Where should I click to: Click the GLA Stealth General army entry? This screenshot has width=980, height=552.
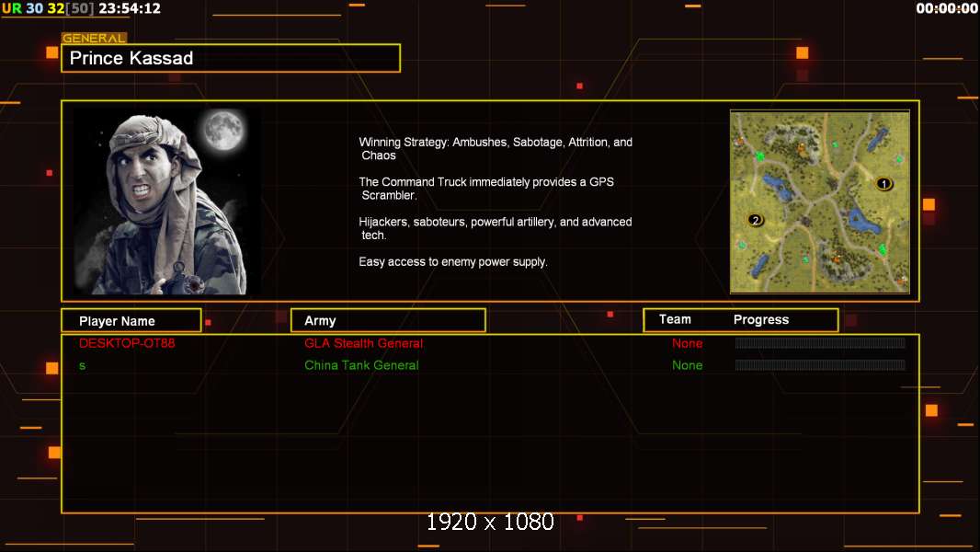pos(363,343)
